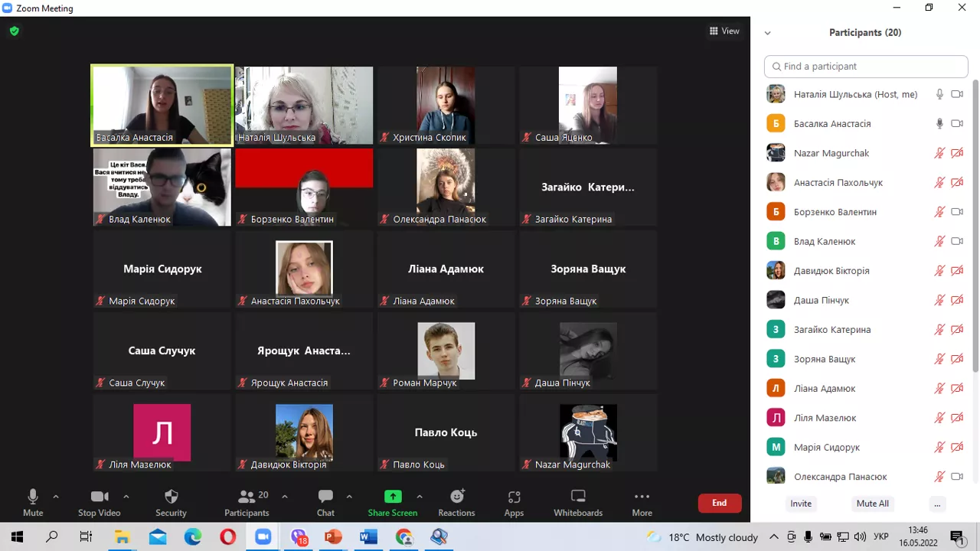Open the Security shield options

pyautogui.click(x=171, y=503)
